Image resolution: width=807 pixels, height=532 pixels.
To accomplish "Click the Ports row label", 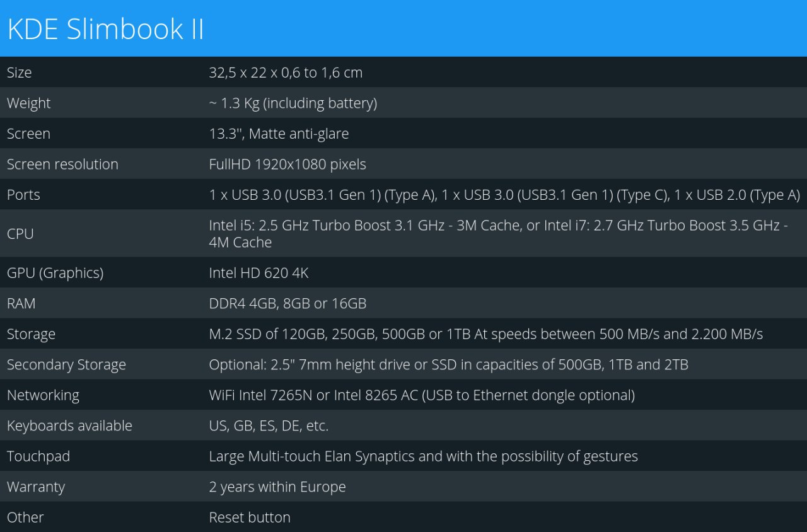I will 23,195.
